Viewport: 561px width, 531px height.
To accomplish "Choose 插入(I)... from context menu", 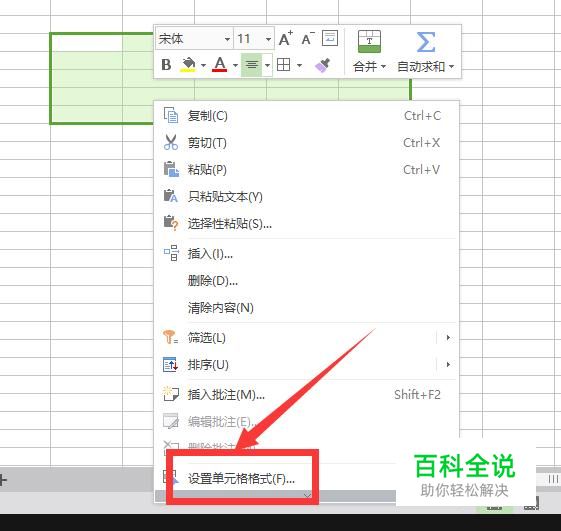I will click(306, 254).
